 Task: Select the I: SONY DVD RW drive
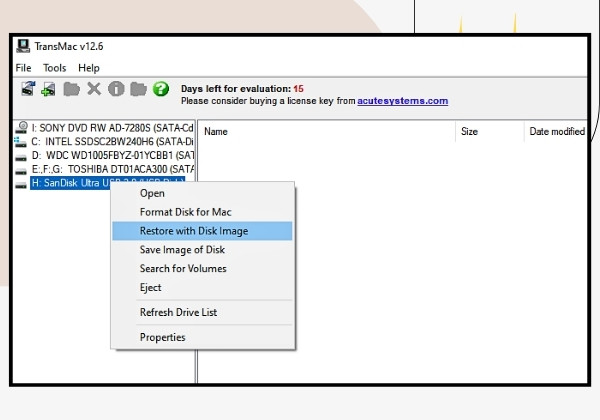(112, 127)
